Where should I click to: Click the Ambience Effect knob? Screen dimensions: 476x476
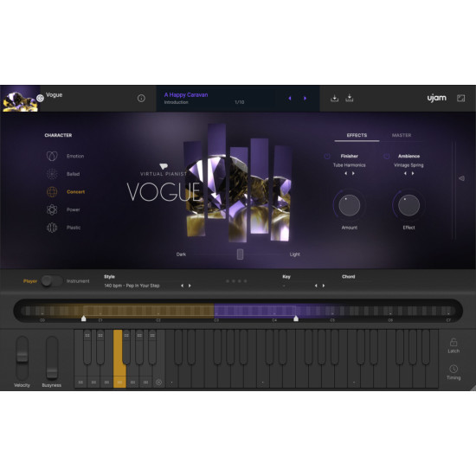click(408, 205)
